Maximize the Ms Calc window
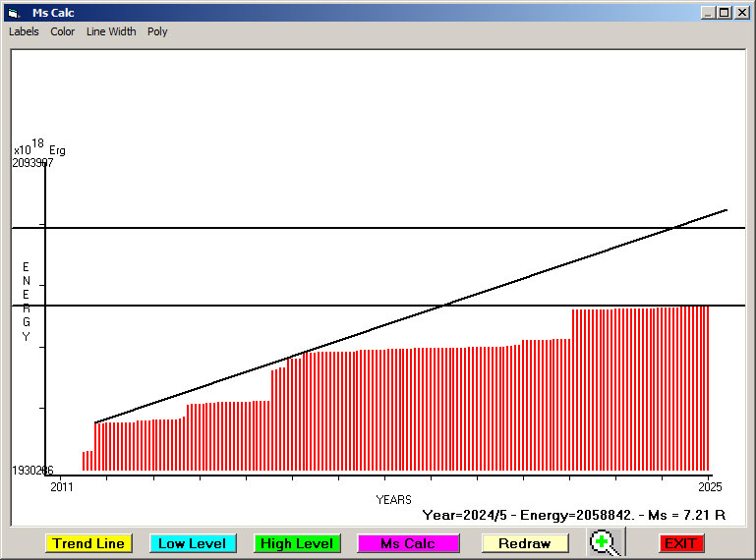This screenshot has width=756, height=560. tap(725, 13)
